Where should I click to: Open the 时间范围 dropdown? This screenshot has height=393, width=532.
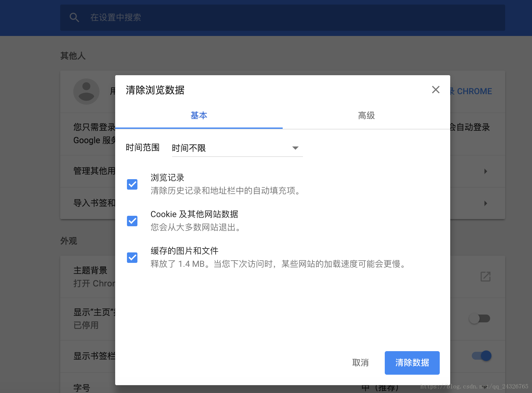point(237,148)
